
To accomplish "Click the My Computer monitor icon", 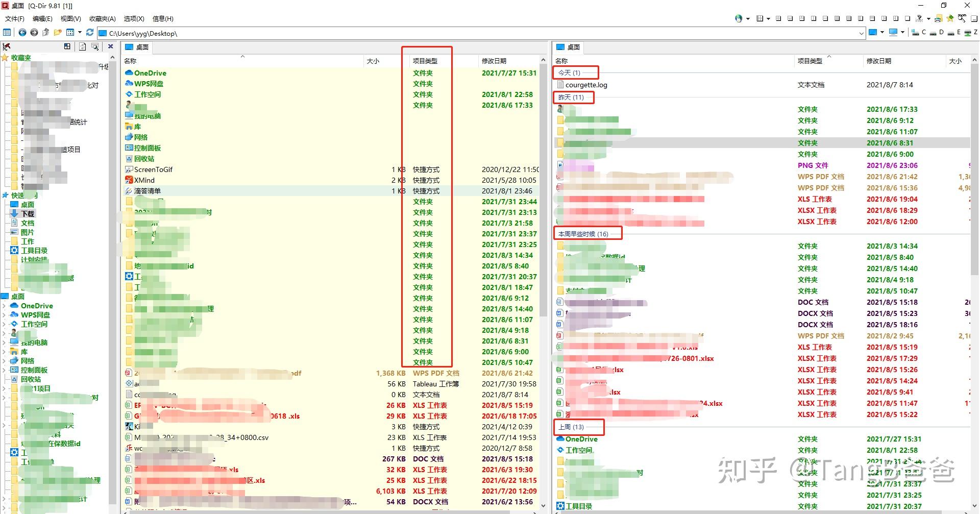I will tap(893, 32).
